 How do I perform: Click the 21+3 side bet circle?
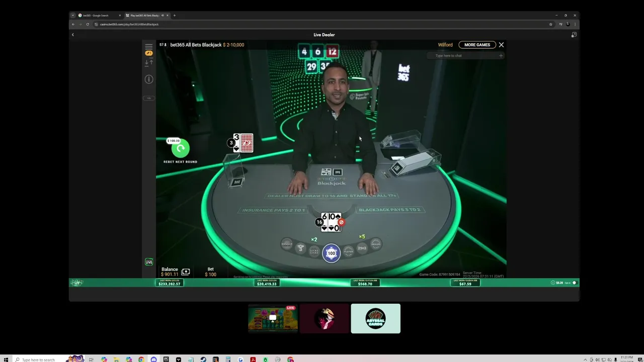(362, 248)
